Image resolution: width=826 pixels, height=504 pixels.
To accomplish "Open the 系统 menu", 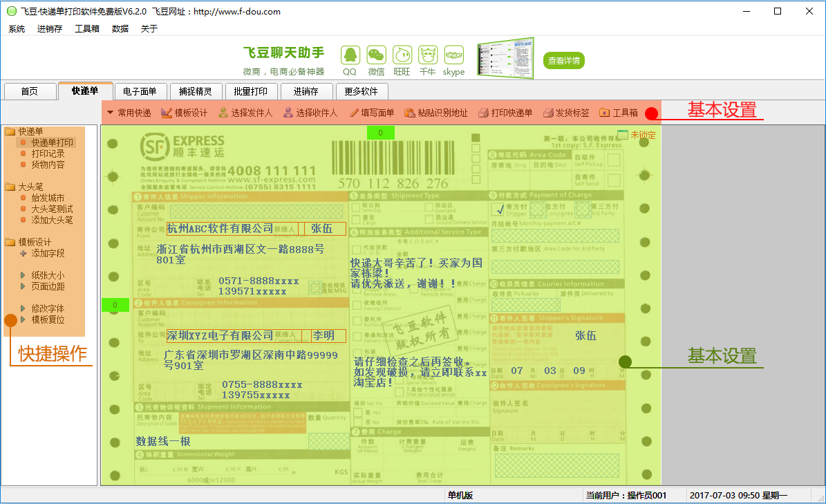I will click(17, 29).
